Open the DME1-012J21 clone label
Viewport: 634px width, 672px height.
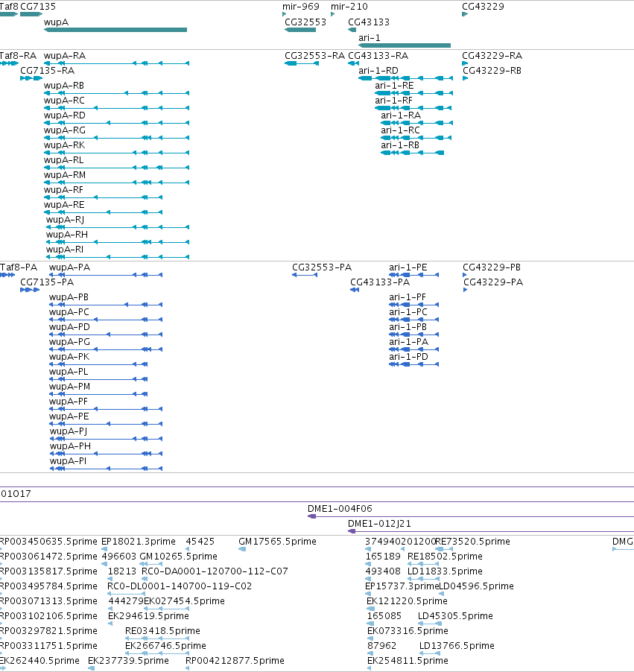[x=379, y=524]
